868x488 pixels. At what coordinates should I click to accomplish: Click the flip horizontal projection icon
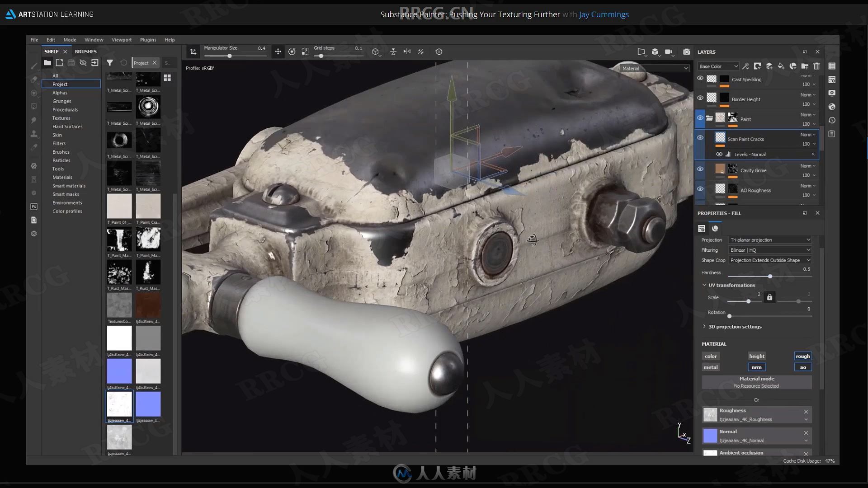(407, 52)
